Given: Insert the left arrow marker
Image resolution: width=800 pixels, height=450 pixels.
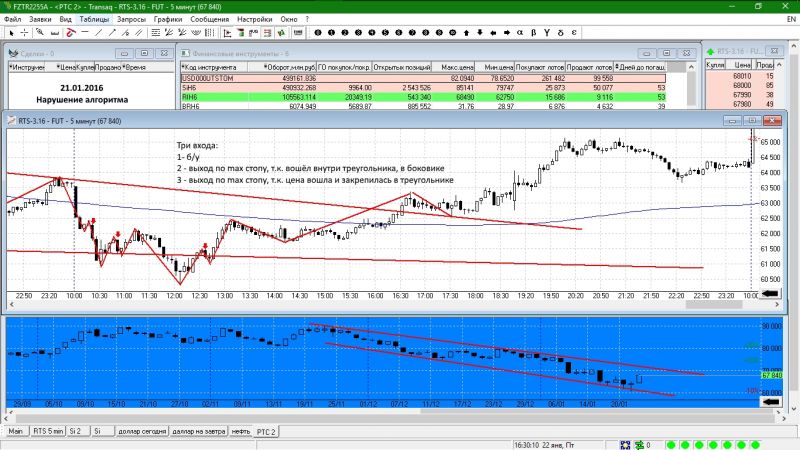Looking at the screenshot, I should (493, 33).
